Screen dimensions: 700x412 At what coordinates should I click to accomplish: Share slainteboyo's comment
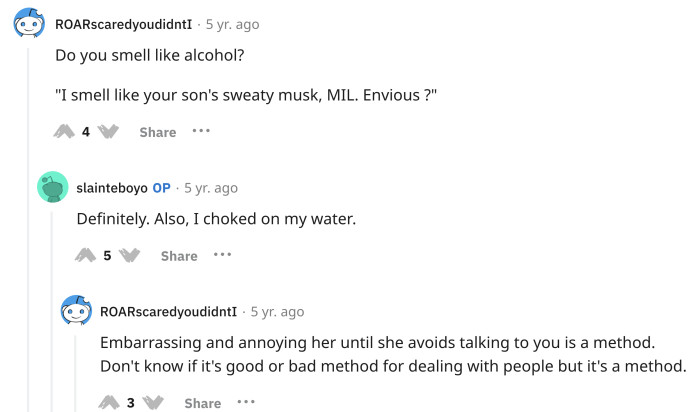(x=179, y=256)
